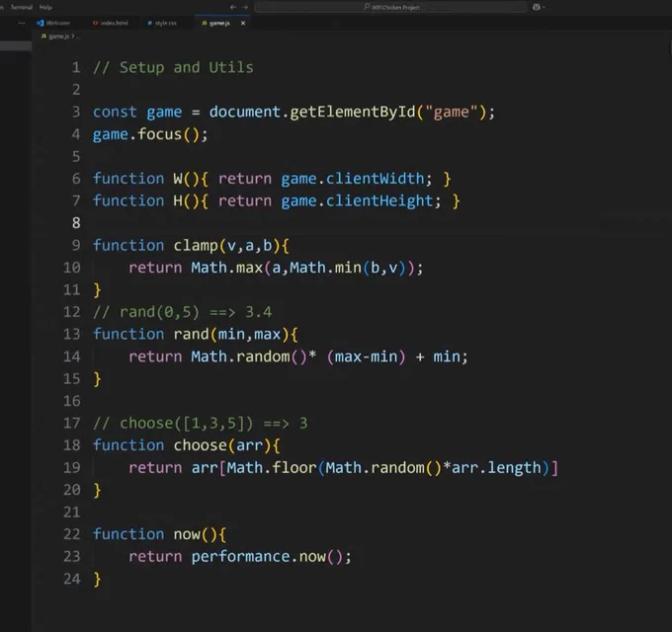
Task: Click the go forward arrow
Action: point(245,7)
